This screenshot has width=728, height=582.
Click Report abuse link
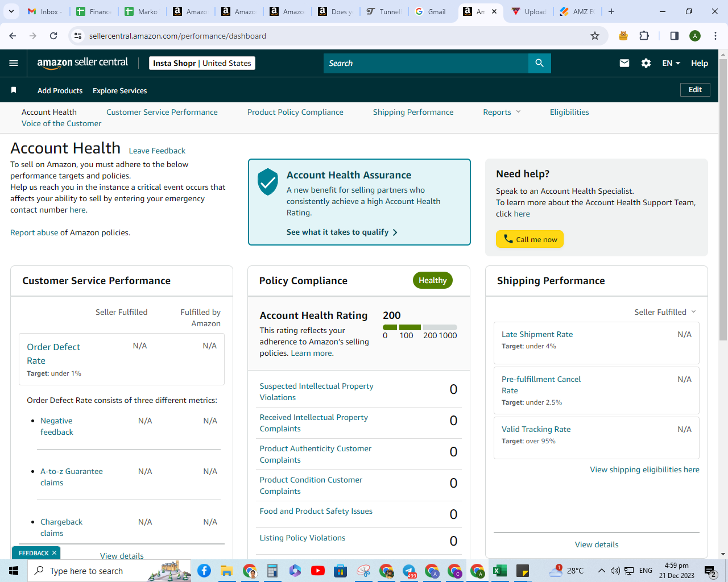[x=34, y=232]
